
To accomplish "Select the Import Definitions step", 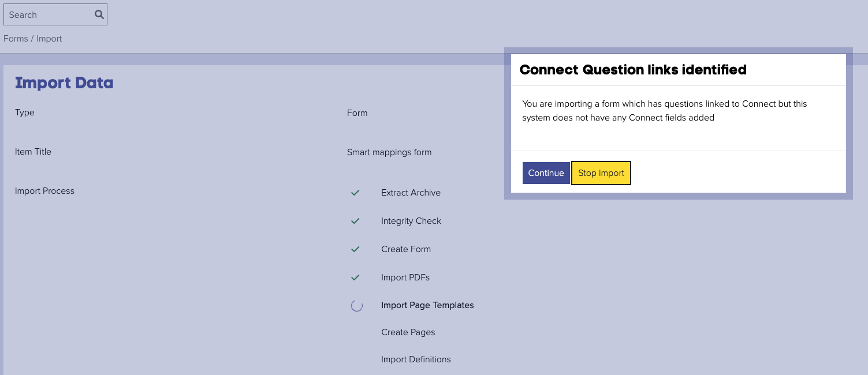I will (416, 359).
